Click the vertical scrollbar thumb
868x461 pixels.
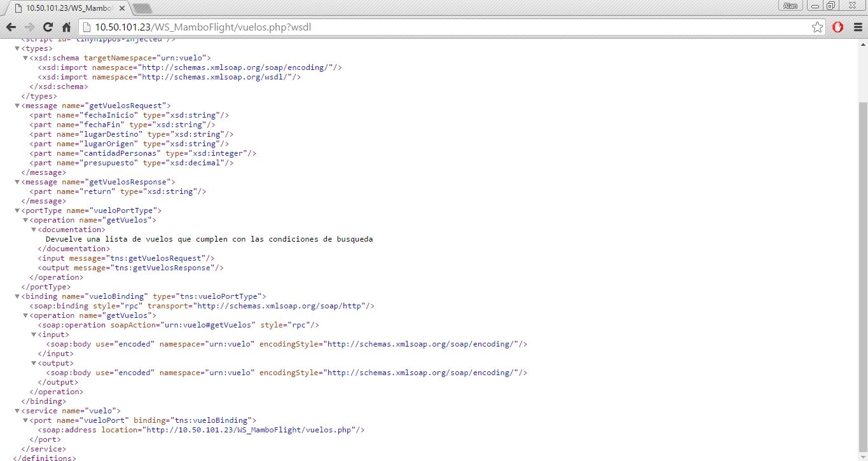click(862, 280)
